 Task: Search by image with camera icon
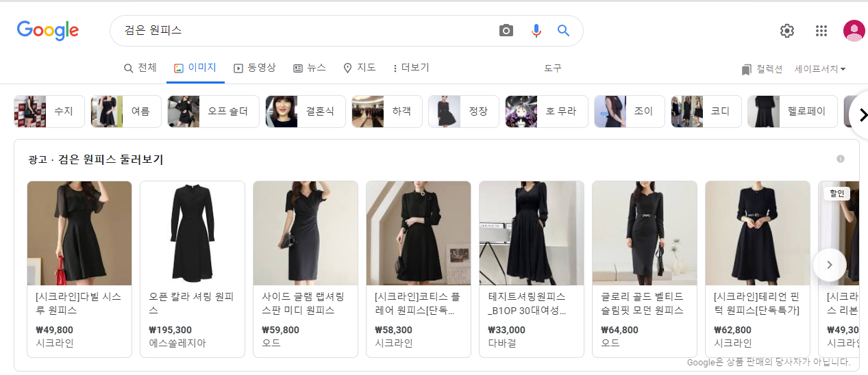click(x=506, y=31)
